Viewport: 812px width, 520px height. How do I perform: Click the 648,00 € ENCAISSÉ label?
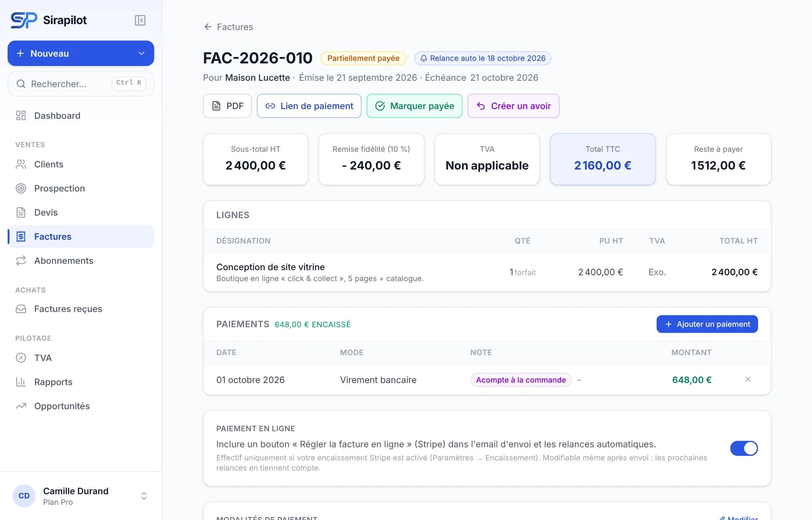point(313,325)
